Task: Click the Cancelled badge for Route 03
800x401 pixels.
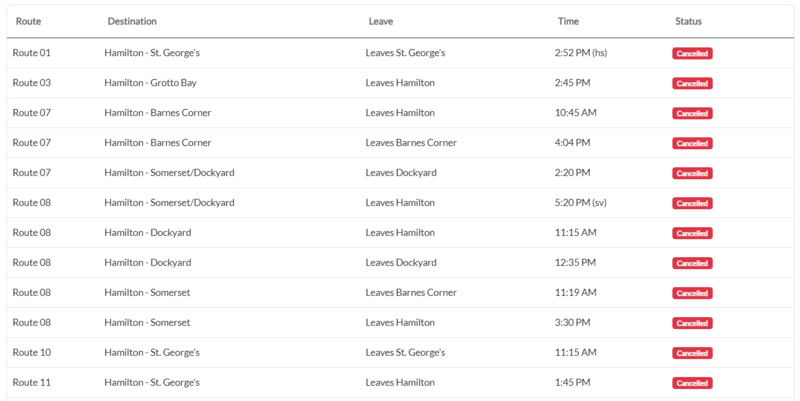Action: (692, 83)
